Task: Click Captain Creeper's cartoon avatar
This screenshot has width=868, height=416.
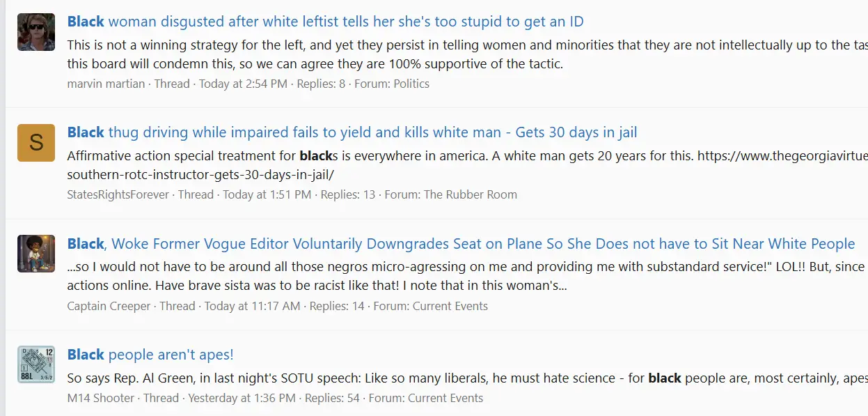Action: pyautogui.click(x=36, y=254)
